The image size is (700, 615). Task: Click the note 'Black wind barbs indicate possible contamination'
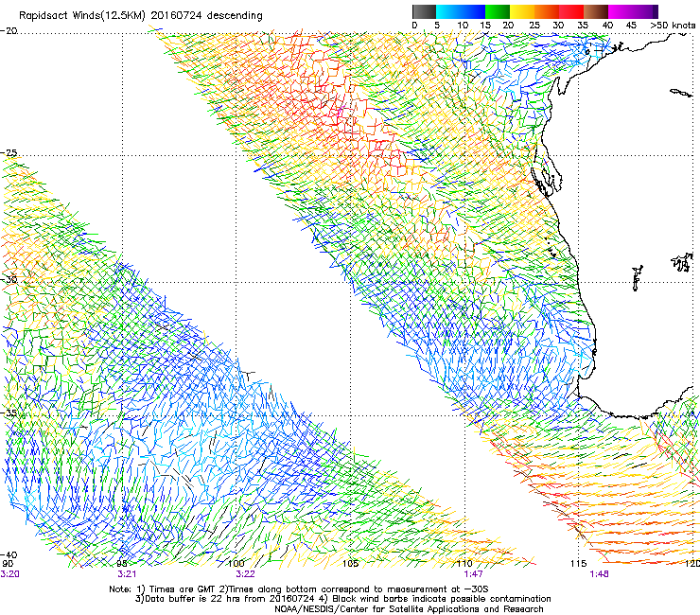(x=442, y=599)
